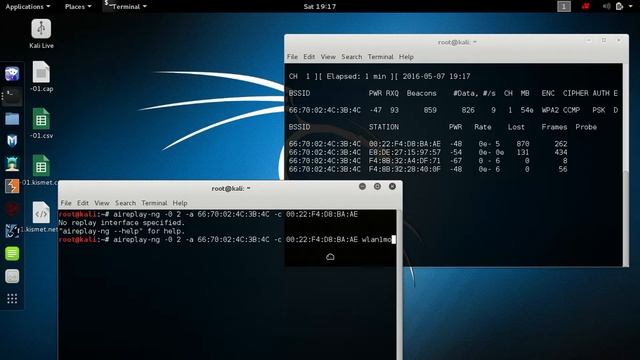Select the -01.csv spreadsheet file on desktop
The height and width of the screenshot is (360, 640).
[41, 123]
